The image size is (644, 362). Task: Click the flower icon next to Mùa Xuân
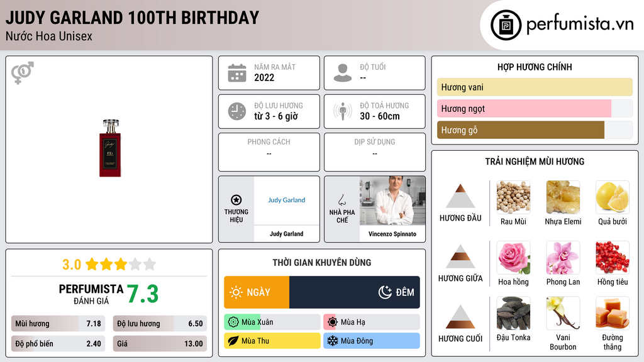point(233,322)
